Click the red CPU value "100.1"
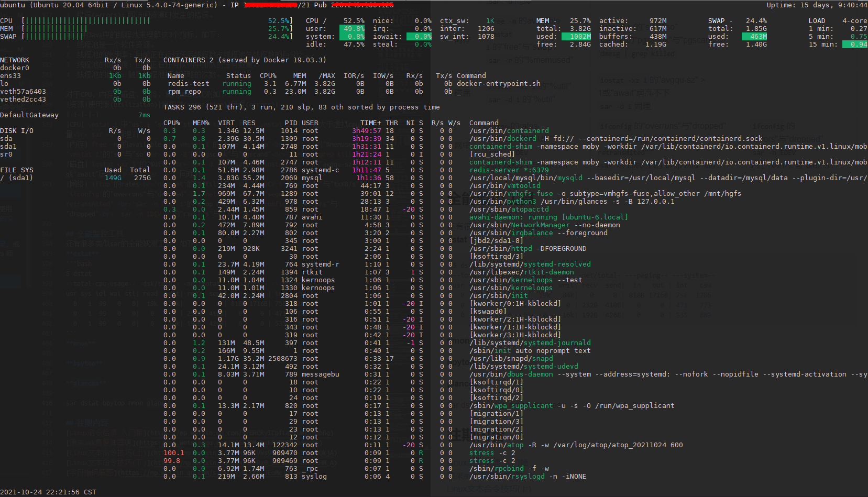Viewport: 868px width, 497px height. pyautogui.click(x=174, y=453)
